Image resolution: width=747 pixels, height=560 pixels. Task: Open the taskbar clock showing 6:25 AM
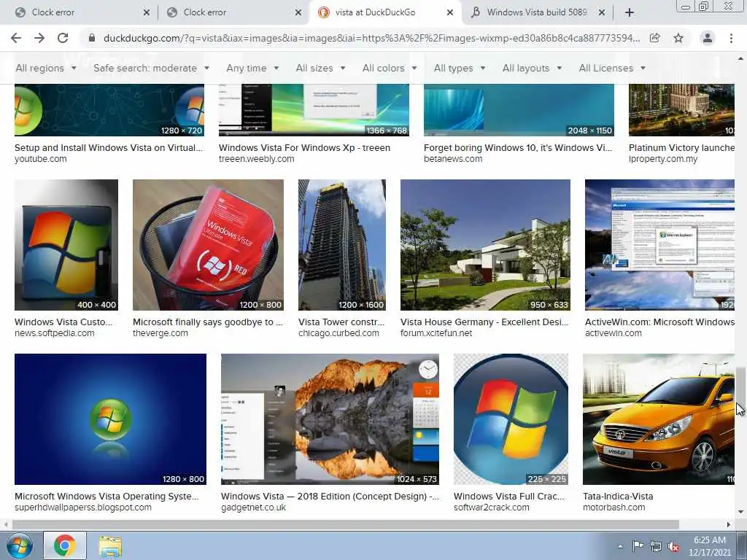[709, 545]
